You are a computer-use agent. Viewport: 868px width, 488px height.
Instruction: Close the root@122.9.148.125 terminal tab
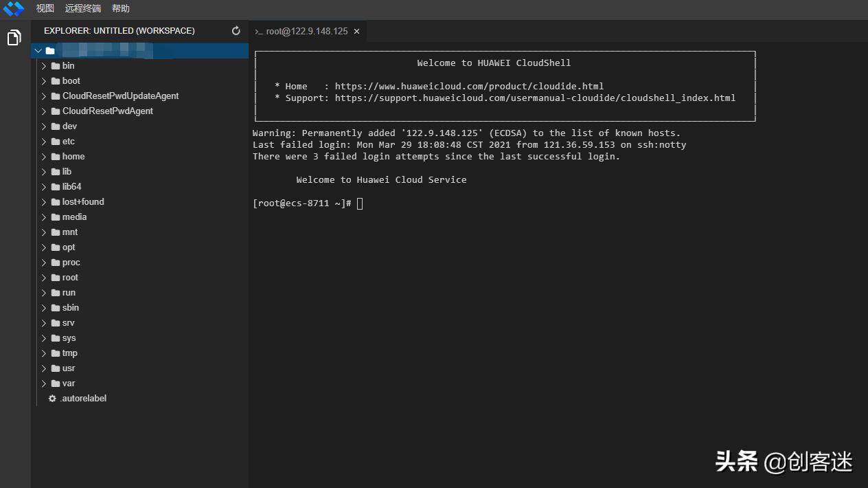(356, 32)
